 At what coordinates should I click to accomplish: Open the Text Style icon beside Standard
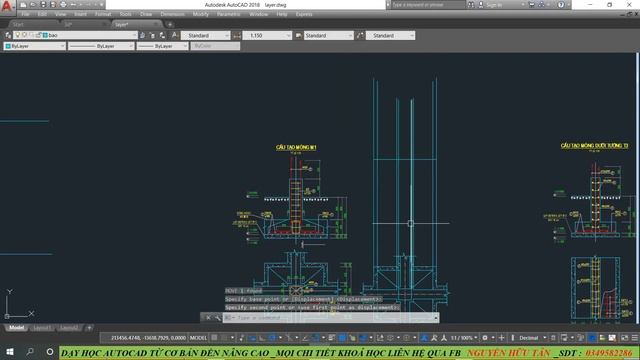174,36
